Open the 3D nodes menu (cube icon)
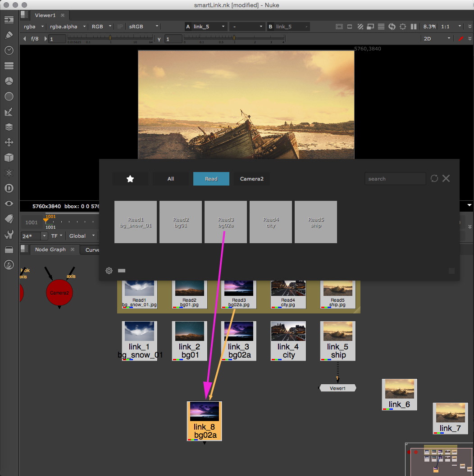 pyautogui.click(x=9, y=158)
